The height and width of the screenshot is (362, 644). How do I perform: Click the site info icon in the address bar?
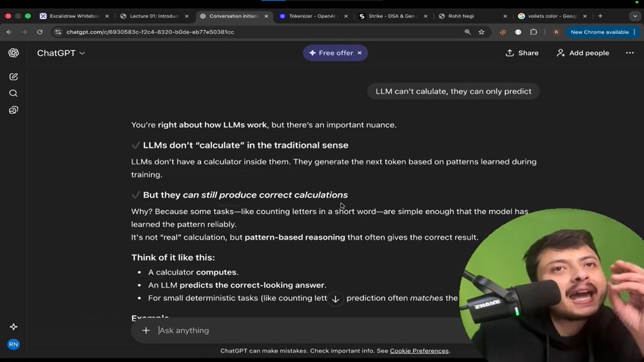(x=58, y=32)
